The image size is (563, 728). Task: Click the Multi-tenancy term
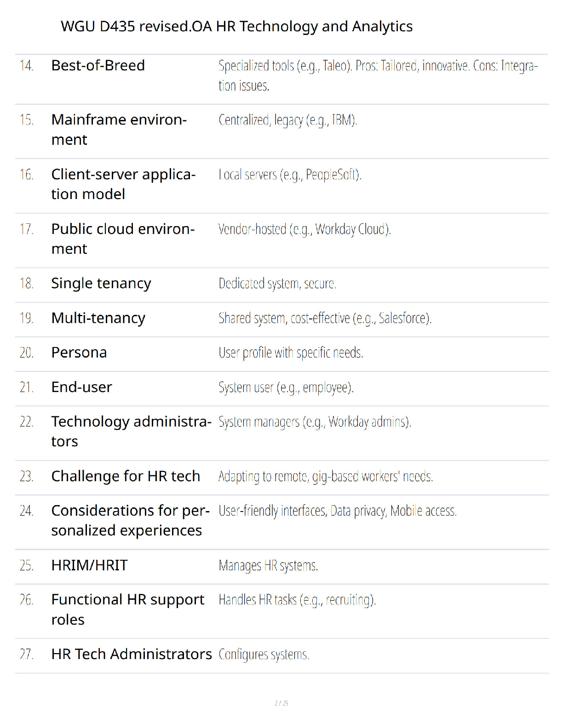[x=98, y=318]
